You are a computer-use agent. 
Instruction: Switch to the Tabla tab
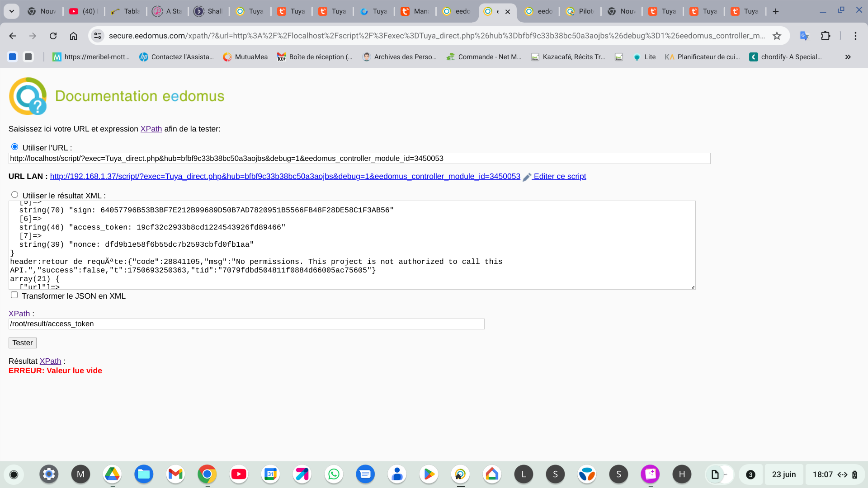[126, 11]
